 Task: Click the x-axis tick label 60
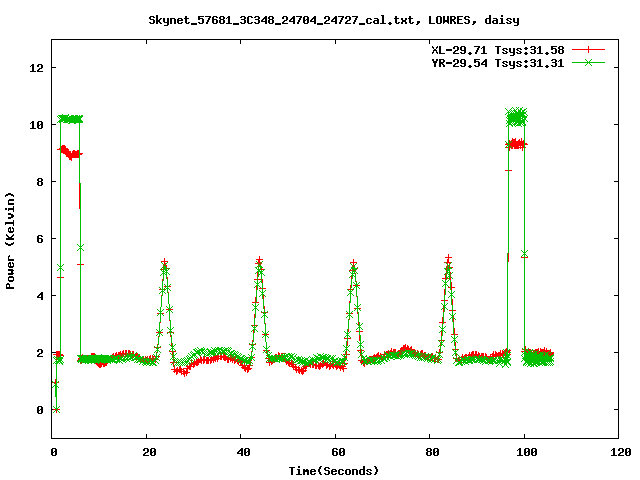point(338,452)
